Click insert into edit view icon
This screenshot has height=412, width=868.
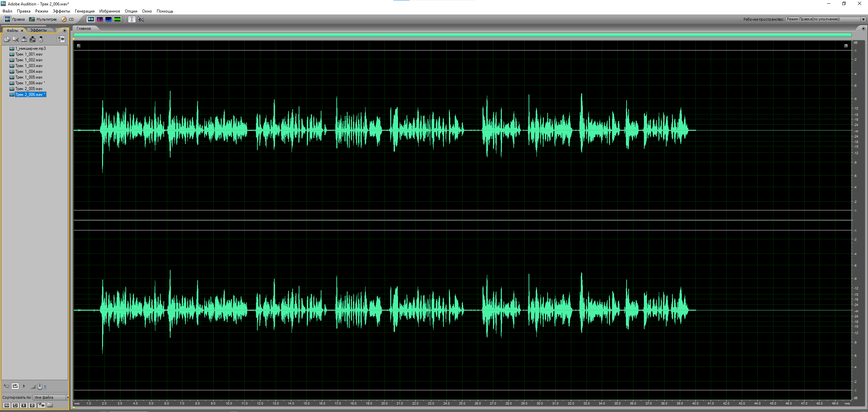point(24,39)
